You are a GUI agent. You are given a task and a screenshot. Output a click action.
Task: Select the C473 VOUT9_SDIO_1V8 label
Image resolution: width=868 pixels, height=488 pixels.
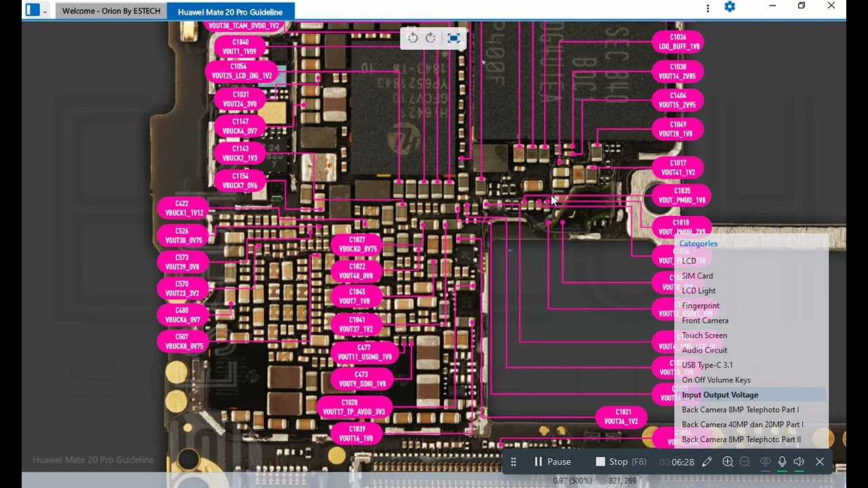pyautogui.click(x=361, y=379)
